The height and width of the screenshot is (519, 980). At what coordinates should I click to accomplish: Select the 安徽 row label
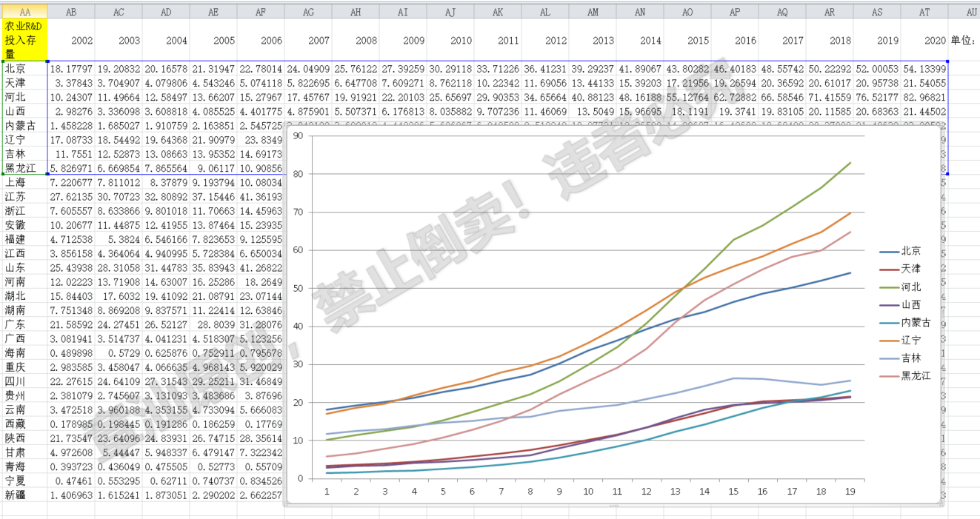24,224
